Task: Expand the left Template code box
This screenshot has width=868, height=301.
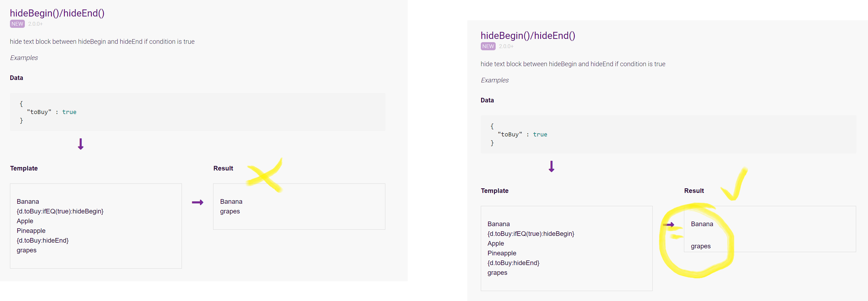Action: tap(96, 226)
